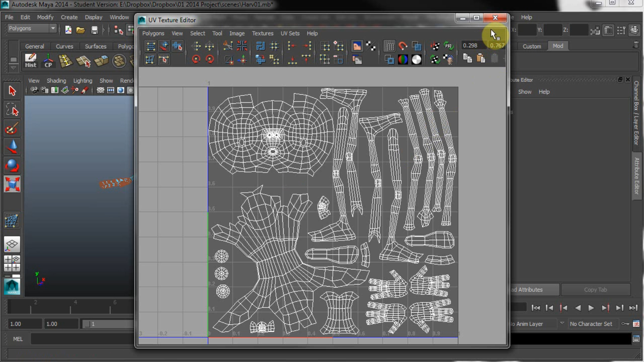Viewport: 644px width, 362px height.
Task: Click the PSD network update icon
Action: [448, 46]
